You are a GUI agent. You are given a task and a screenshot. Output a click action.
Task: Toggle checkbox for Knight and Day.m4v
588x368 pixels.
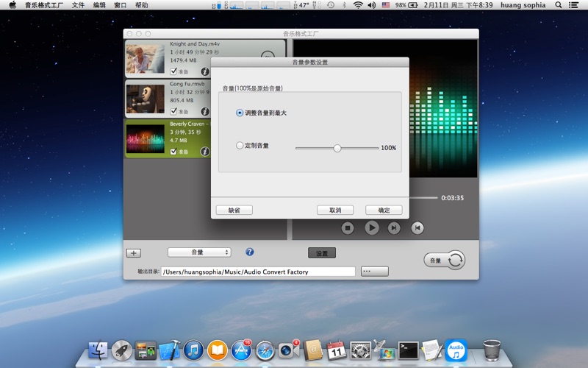[x=173, y=72]
